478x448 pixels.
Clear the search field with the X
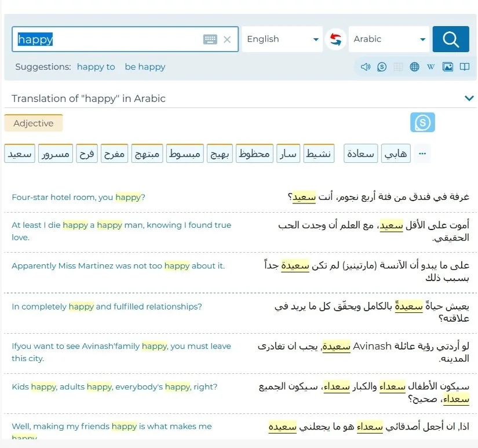coord(228,39)
